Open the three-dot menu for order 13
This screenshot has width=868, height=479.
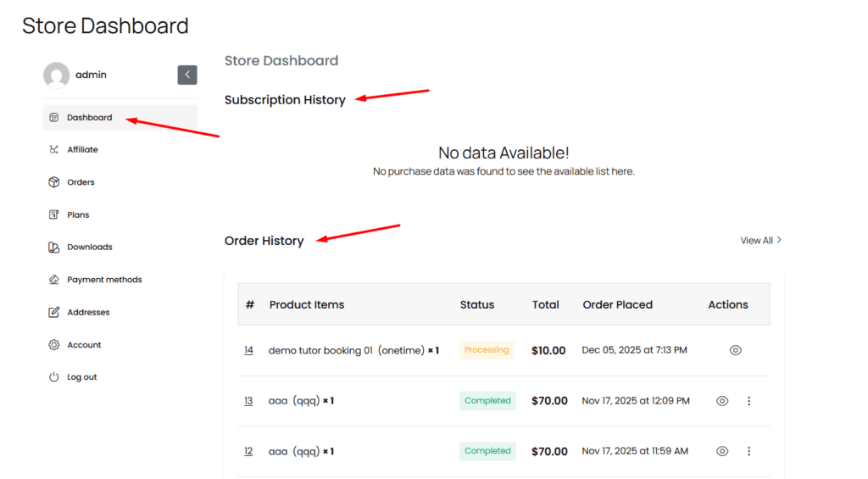point(748,401)
